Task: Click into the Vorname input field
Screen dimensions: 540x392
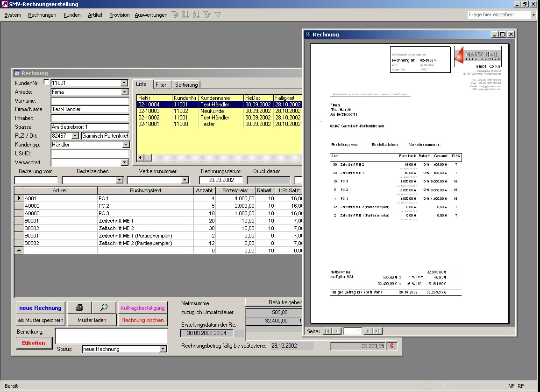Action: (x=90, y=101)
